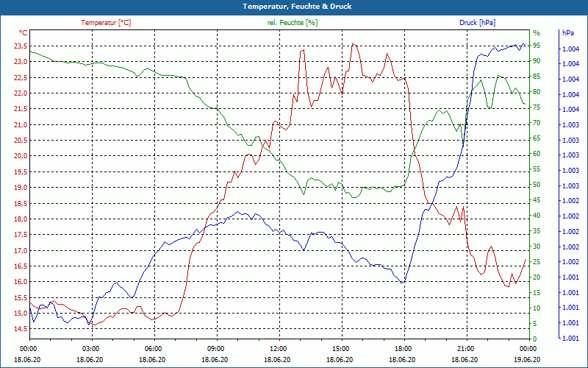
Task: Click the green '80' humidity axis tick
Action: [x=537, y=92]
